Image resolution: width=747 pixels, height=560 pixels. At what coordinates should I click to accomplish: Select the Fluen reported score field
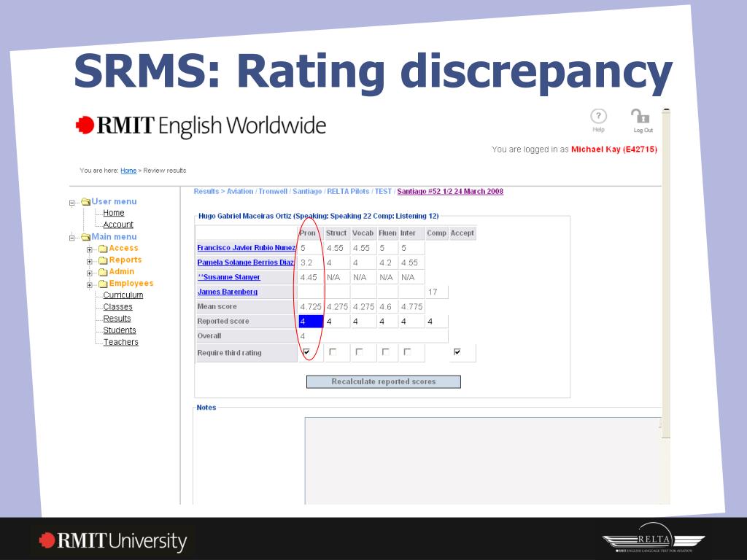(x=387, y=322)
